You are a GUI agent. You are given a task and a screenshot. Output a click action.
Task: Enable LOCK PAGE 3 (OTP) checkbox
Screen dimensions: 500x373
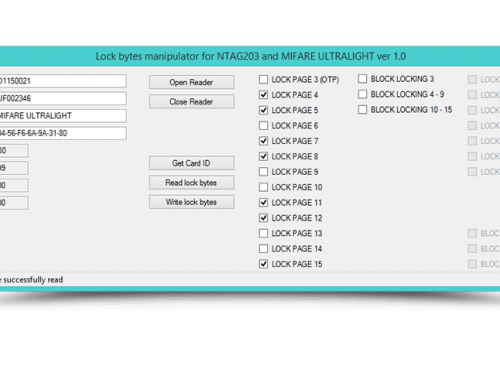click(x=263, y=79)
